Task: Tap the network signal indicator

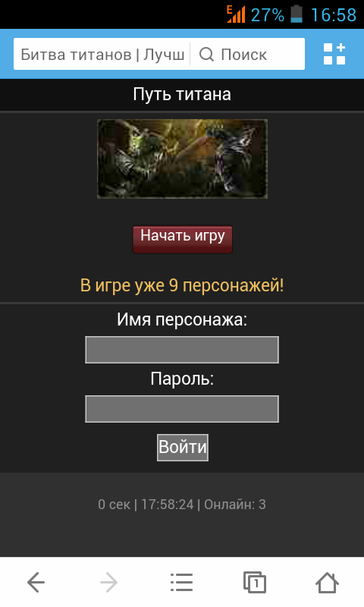Action: 236,14
